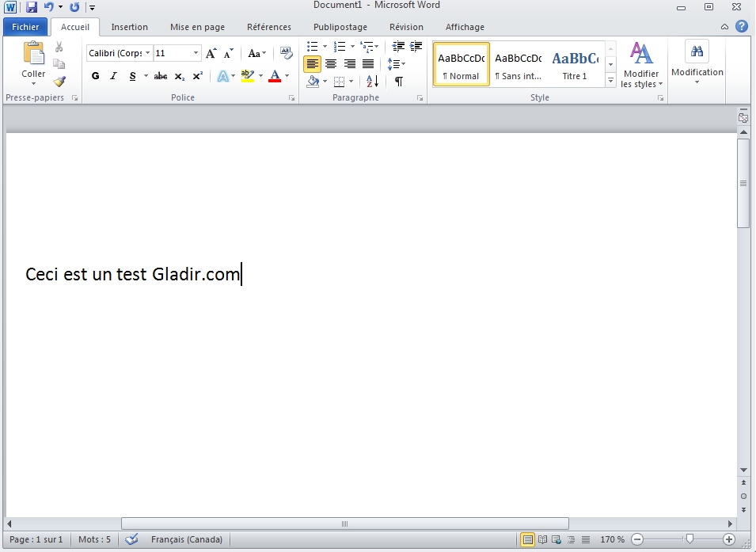Click the Modifier les styles button
The width and height of the screenshot is (756, 552).
tap(641, 65)
